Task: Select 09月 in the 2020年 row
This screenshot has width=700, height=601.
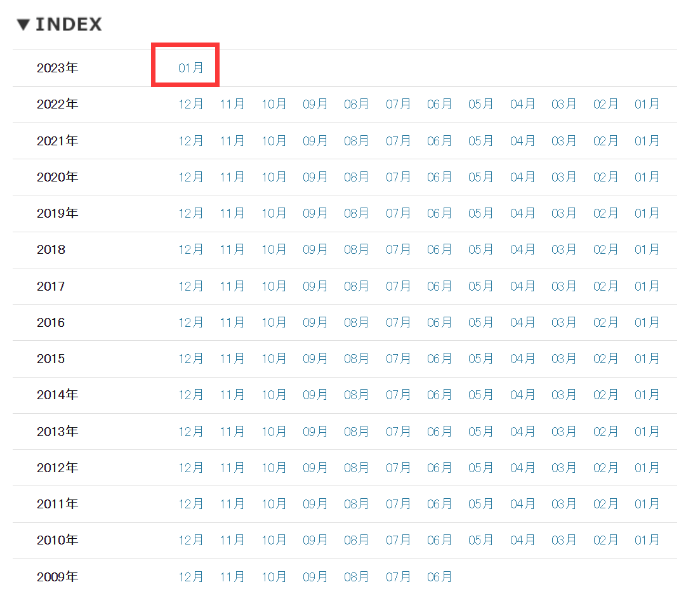Action: point(315,177)
